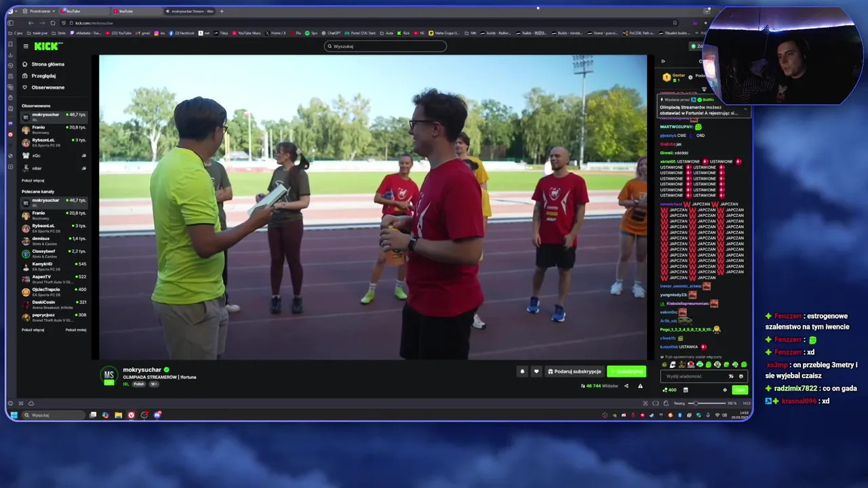The width and height of the screenshot is (868, 488).
Task: Open RybsonLoL in Obserwowane list
Action: point(54,142)
